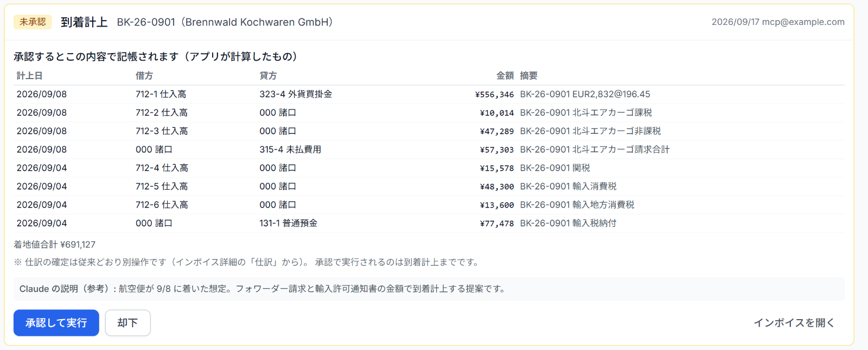
Task: Select the 712-5 仕入高 debit cell
Action: tap(162, 186)
